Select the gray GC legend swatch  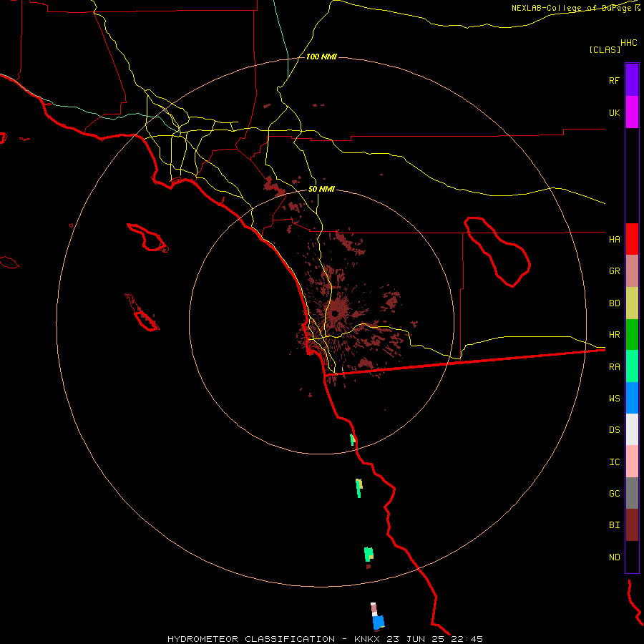[632, 493]
